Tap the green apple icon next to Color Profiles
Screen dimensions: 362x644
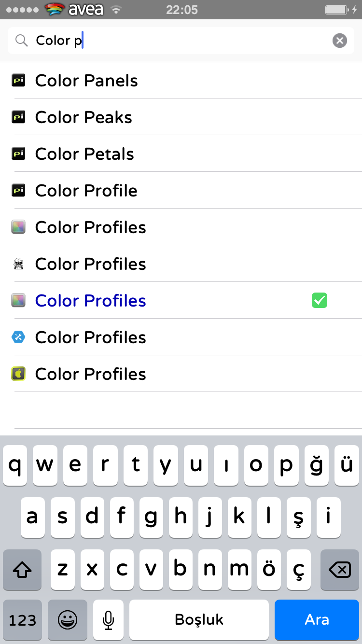18,374
